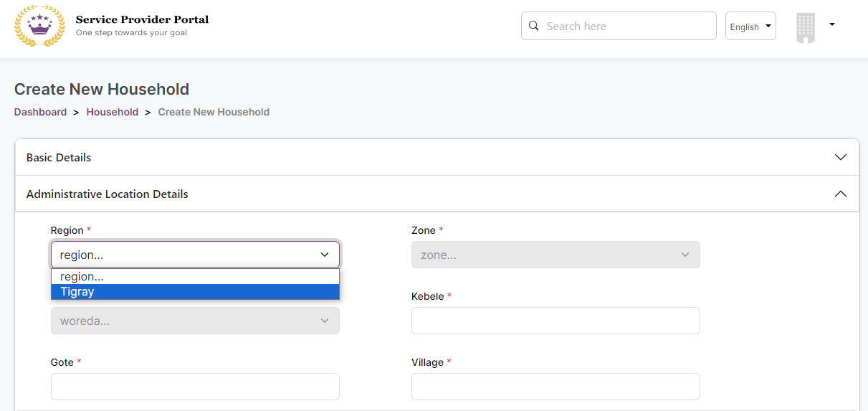Click the crown logo icon
The width and height of the screenshot is (868, 411).
tap(39, 27)
